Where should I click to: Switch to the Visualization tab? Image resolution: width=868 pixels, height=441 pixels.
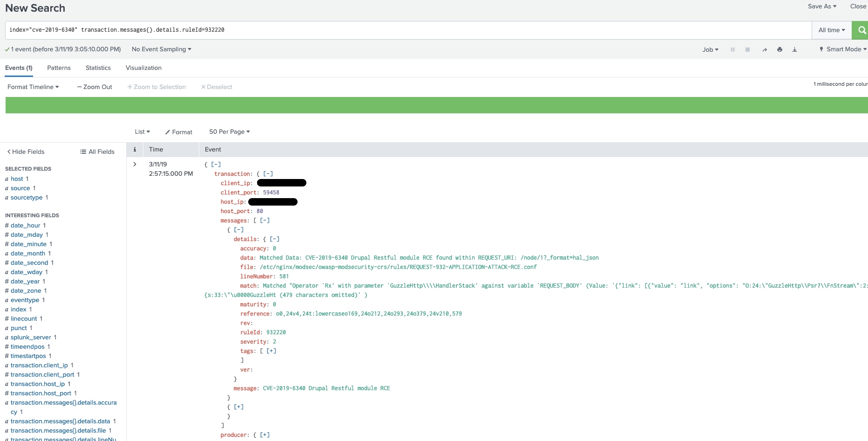143,68
